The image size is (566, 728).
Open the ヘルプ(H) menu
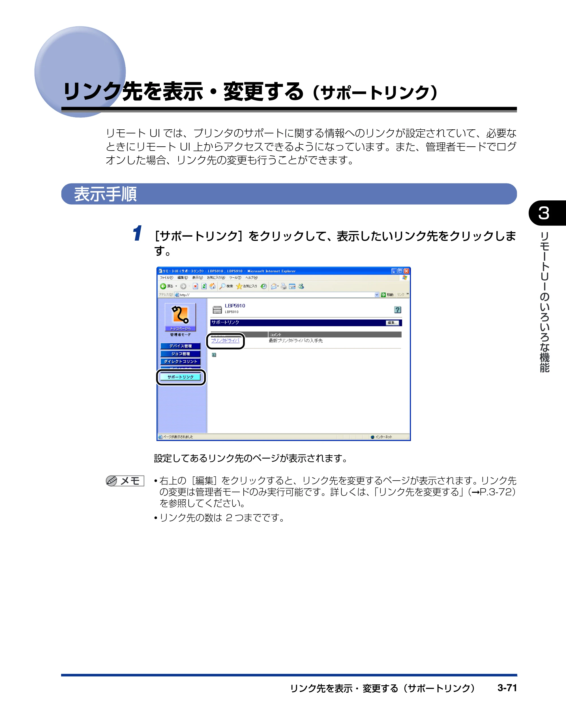[251, 278]
